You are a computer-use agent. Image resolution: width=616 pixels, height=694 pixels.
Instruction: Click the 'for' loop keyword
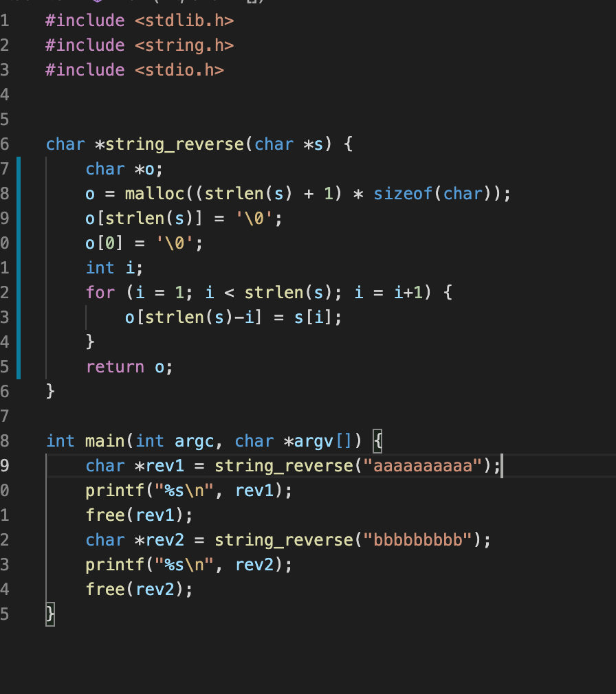point(100,293)
